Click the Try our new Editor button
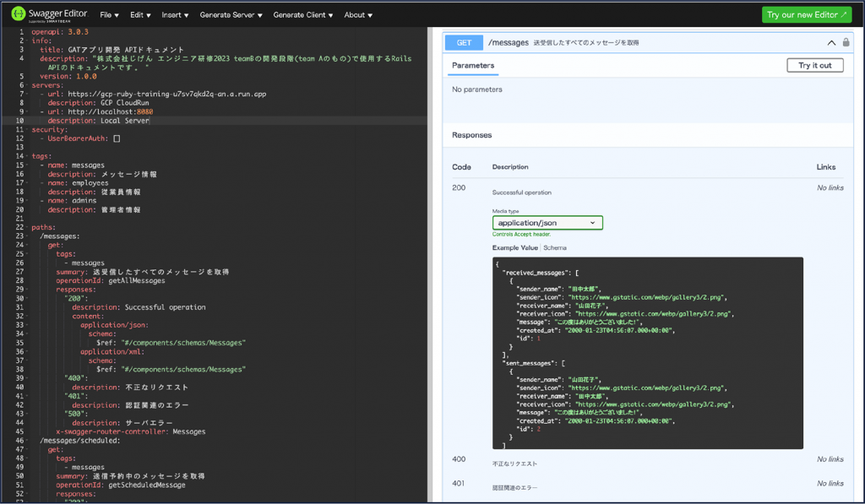The image size is (865, 504). pos(806,15)
